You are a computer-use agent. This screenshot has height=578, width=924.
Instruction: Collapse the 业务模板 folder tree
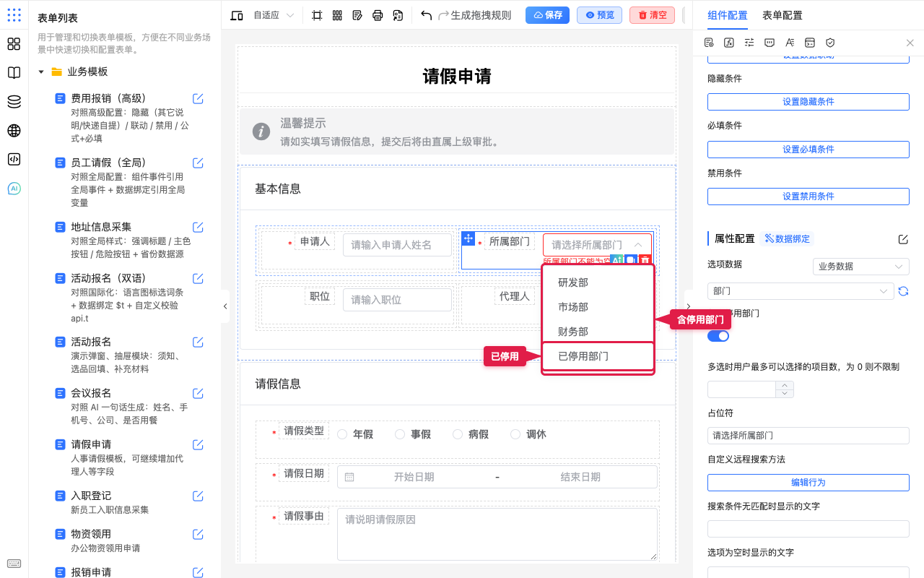pos(41,72)
